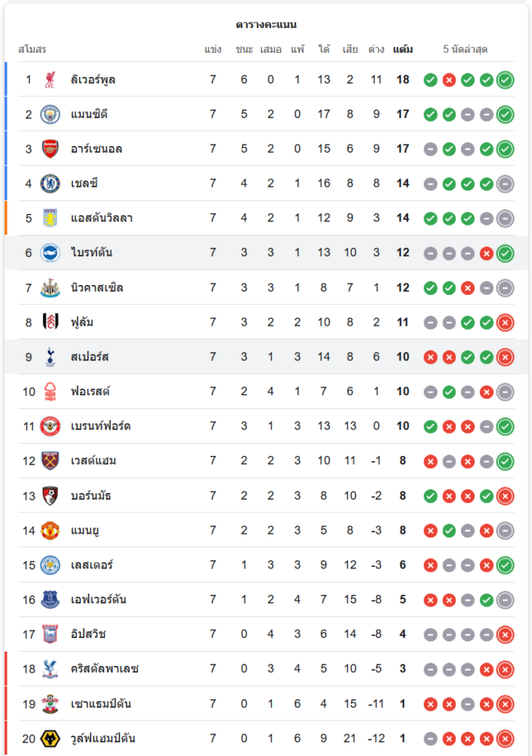This screenshot has height=756, width=532.
Task: Click the Wolverhampton crest icon
Action: click(x=51, y=739)
